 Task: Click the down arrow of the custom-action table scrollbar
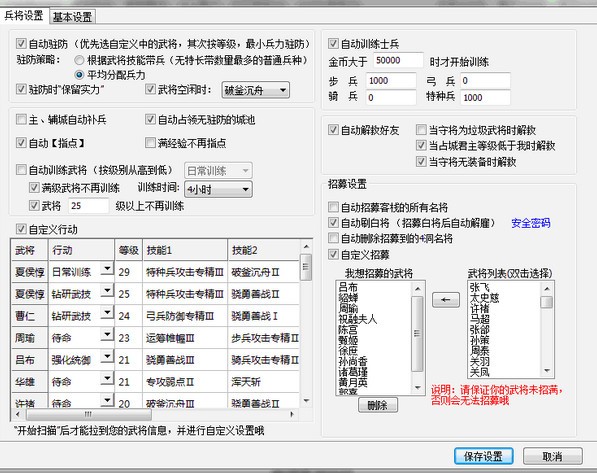click(306, 401)
